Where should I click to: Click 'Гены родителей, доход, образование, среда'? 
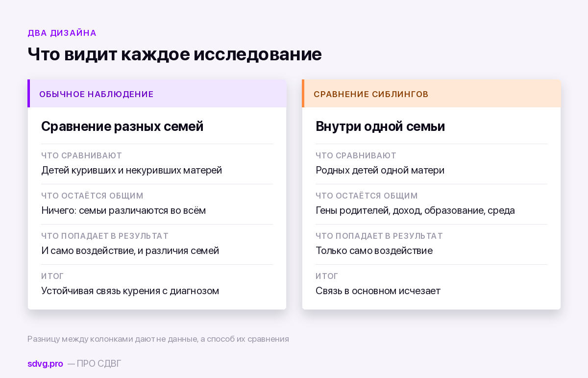415,210
